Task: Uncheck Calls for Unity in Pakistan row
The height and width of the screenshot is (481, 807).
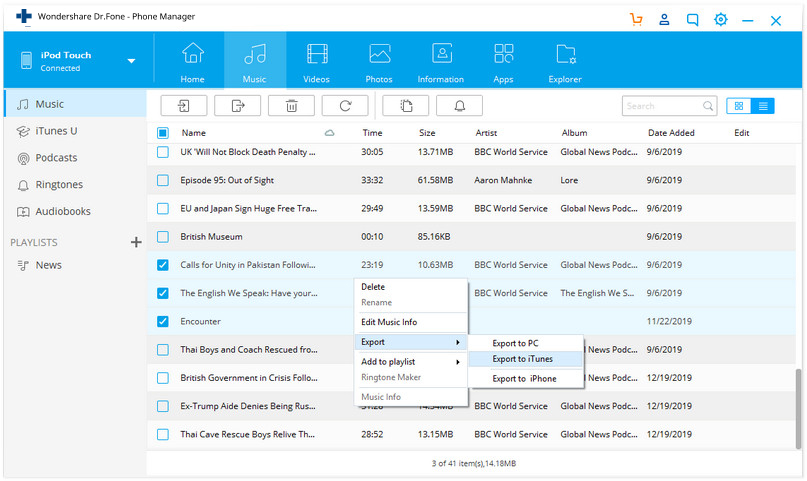Action: 163,265
